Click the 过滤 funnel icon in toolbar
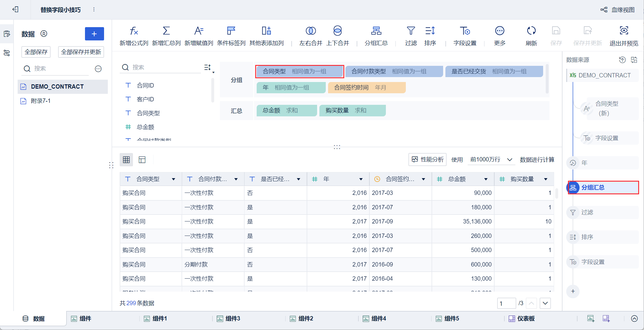644x330 pixels. 411,31
